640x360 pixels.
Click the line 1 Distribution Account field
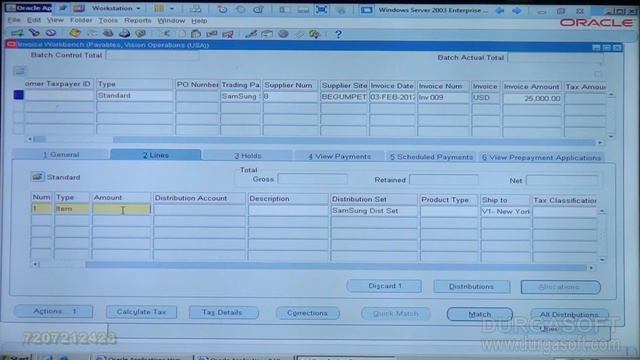point(199,210)
